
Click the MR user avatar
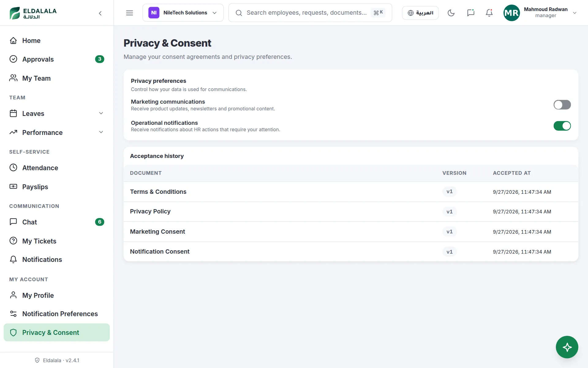(511, 13)
